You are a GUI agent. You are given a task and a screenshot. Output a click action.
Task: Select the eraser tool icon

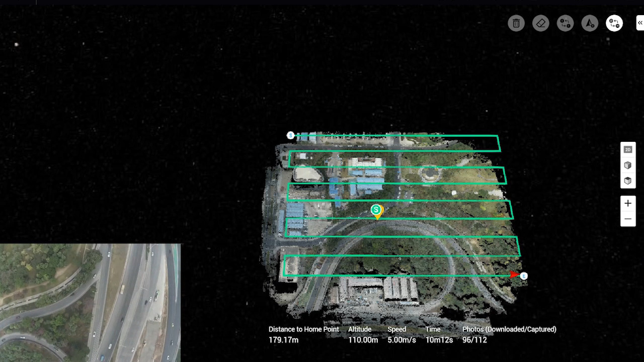[x=541, y=23]
